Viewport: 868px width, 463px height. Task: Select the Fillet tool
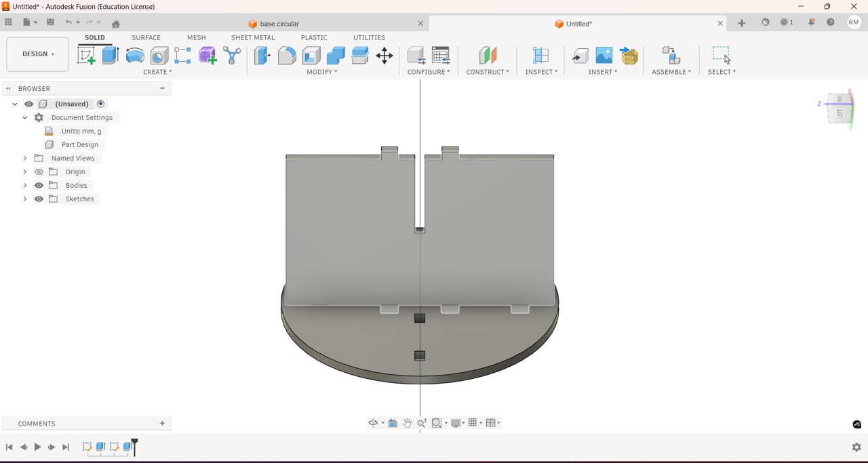tap(287, 56)
